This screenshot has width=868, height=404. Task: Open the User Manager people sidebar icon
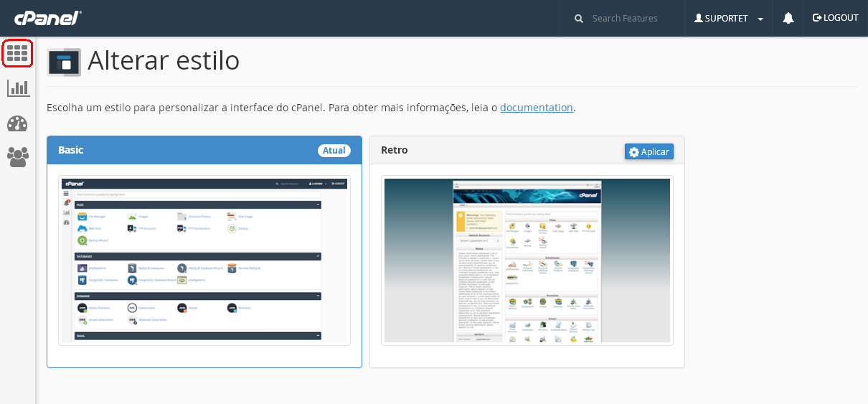click(18, 156)
